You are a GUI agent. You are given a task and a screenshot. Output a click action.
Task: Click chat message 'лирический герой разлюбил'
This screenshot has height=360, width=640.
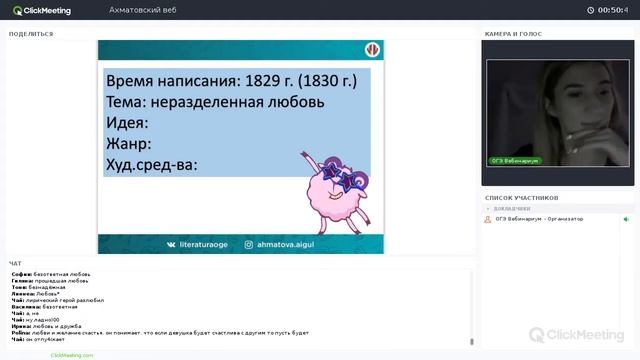coord(65,300)
